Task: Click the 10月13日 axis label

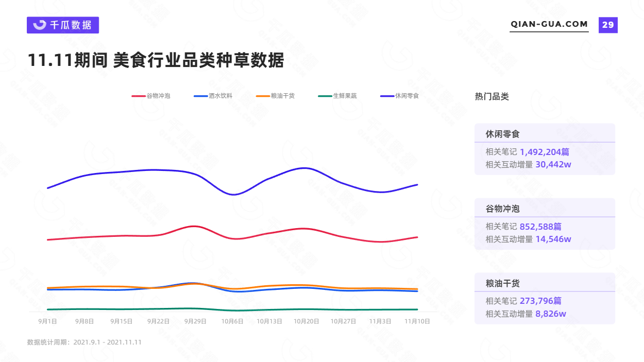Action: click(269, 321)
